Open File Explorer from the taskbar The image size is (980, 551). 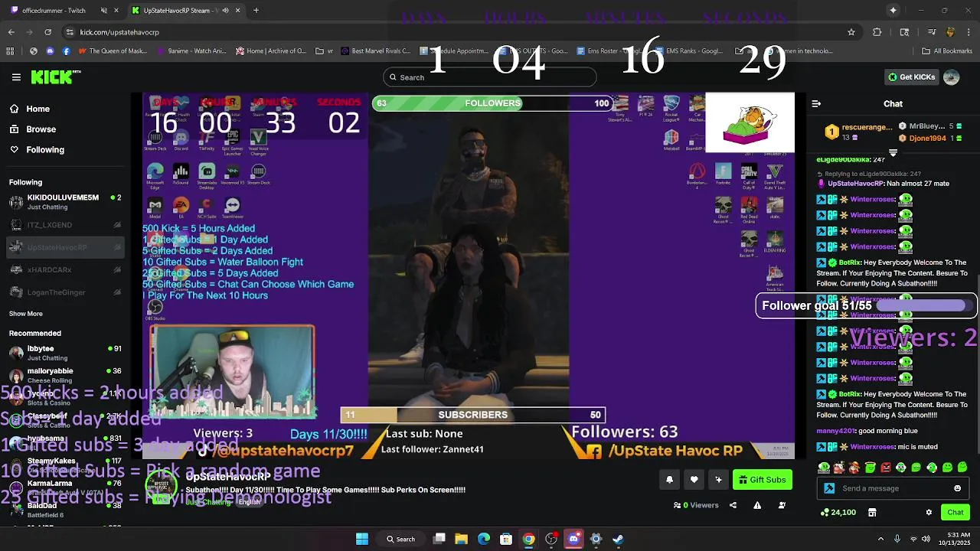tap(462, 539)
